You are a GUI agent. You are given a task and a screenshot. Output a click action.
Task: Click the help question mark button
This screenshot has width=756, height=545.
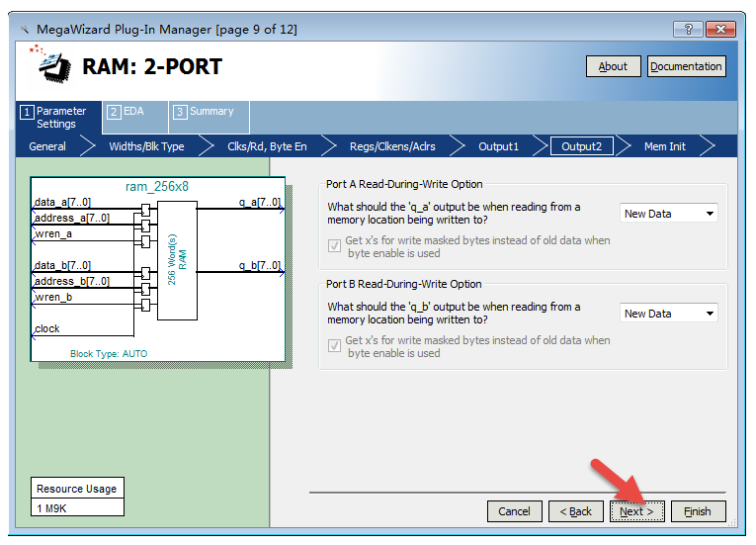point(689,30)
